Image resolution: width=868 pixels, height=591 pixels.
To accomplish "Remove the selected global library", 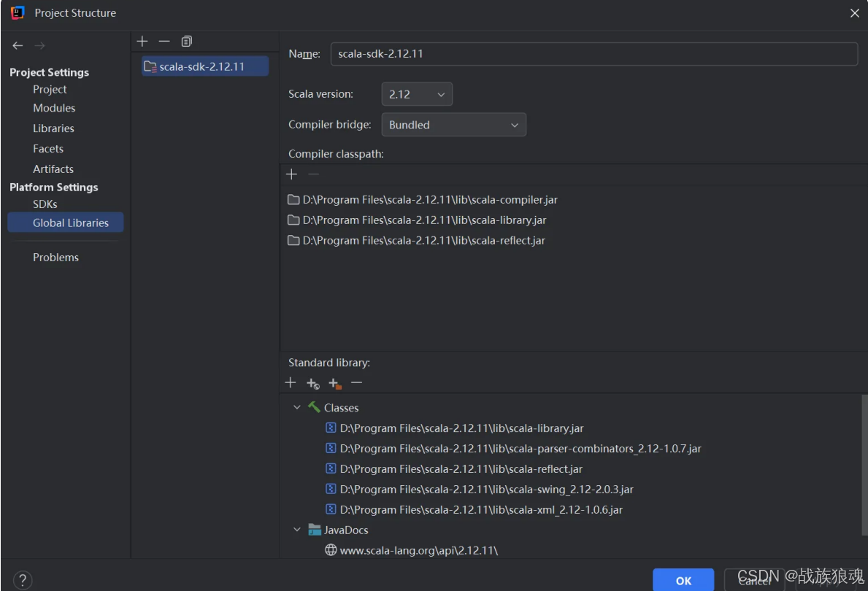I will point(164,41).
